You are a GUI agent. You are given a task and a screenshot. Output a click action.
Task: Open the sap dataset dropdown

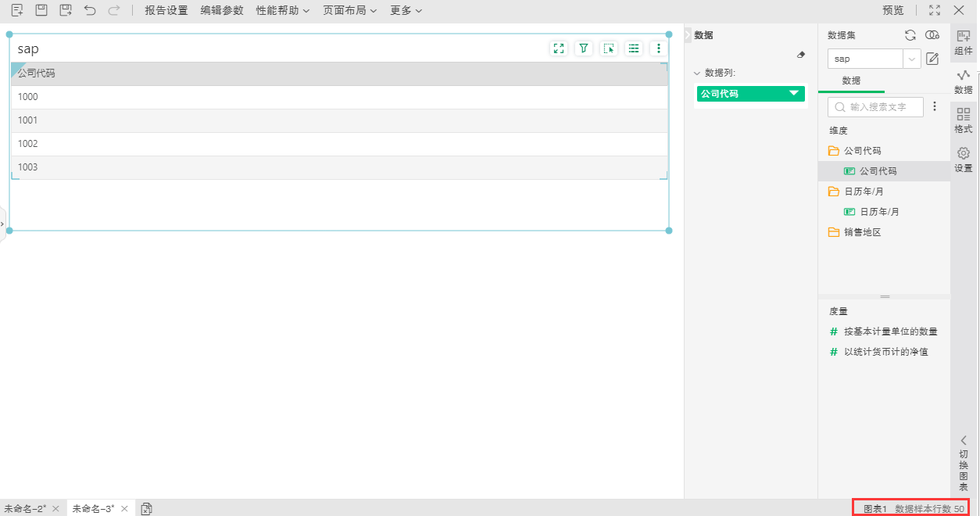[x=911, y=59]
